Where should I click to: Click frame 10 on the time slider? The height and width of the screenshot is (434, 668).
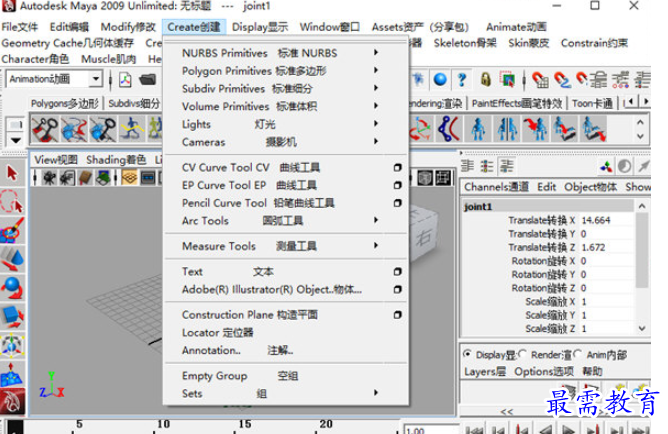click(x=164, y=424)
